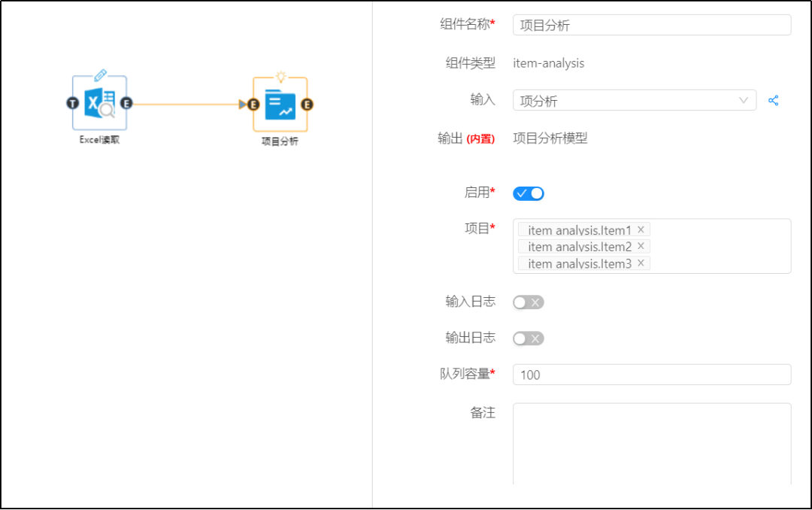Turn on the 输出日志 toggle
The image size is (812, 510).
(x=528, y=338)
